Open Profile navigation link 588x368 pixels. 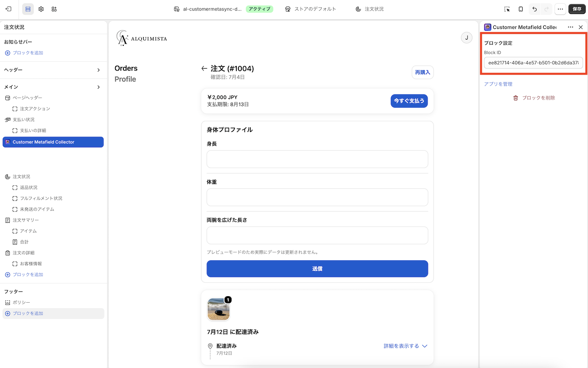pos(125,79)
